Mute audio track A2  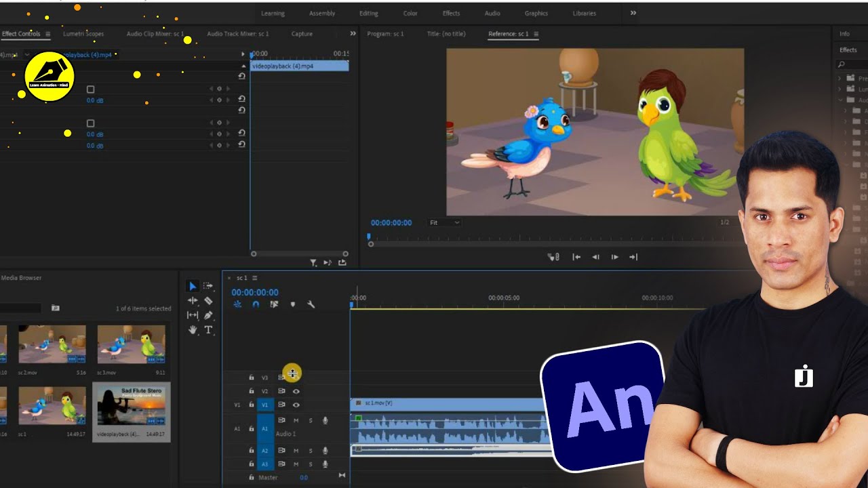coord(296,451)
